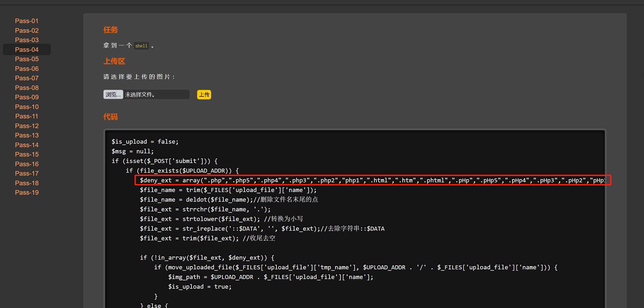This screenshot has width=644, height=308.
Task: Switch to Pass-15
Action: (27, 154)
